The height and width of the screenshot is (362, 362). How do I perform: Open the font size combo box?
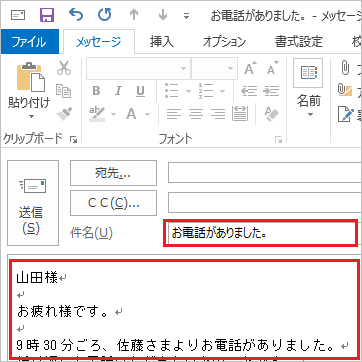(x=214, y=69)
